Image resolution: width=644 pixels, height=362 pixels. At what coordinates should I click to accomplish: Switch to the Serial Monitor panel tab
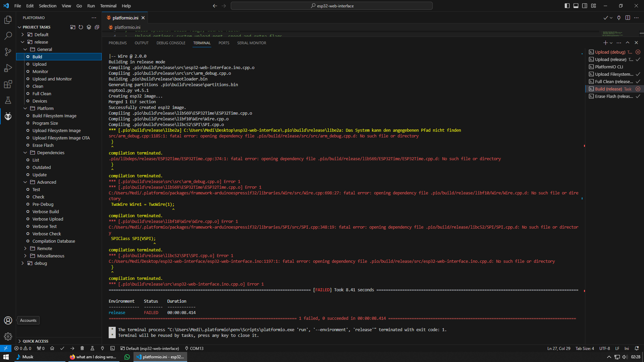pyautogui.click(x=251, y=43)
